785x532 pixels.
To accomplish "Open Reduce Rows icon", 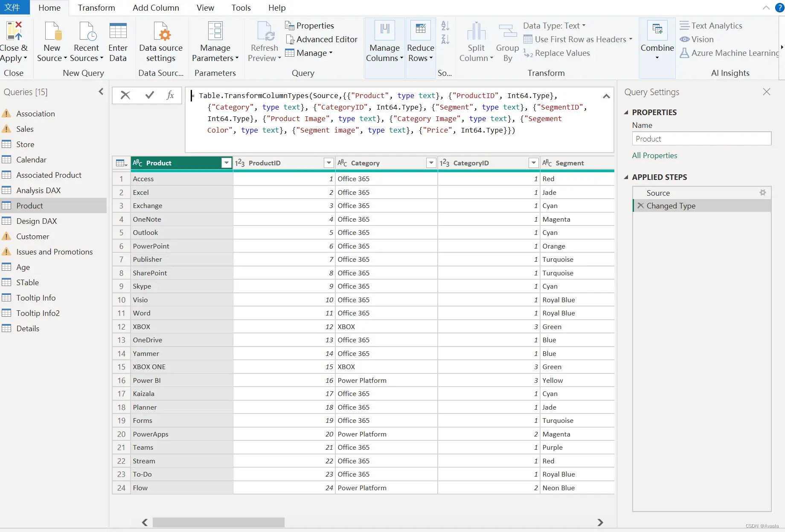I will point(421,30).
